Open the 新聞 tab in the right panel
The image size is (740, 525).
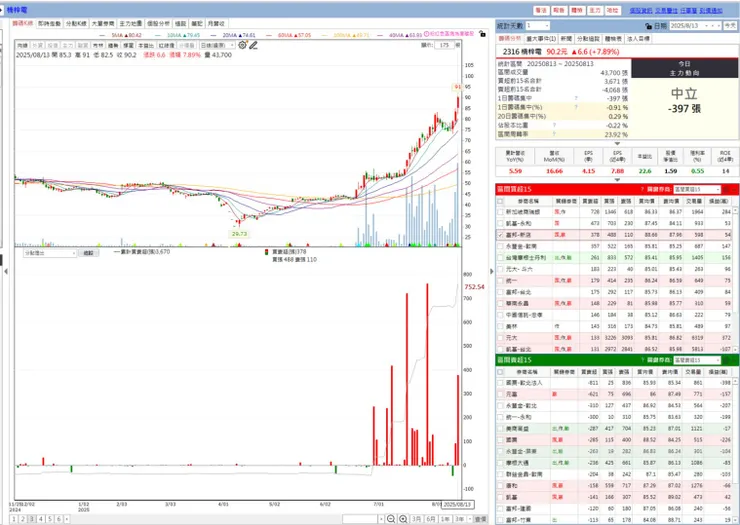566,39
